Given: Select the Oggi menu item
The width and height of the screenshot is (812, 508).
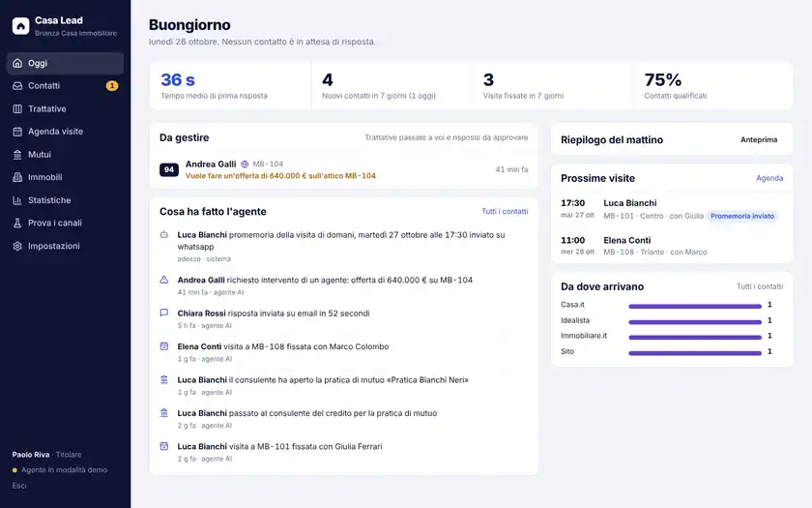Looking at the screenshot, I should [66, 63].
